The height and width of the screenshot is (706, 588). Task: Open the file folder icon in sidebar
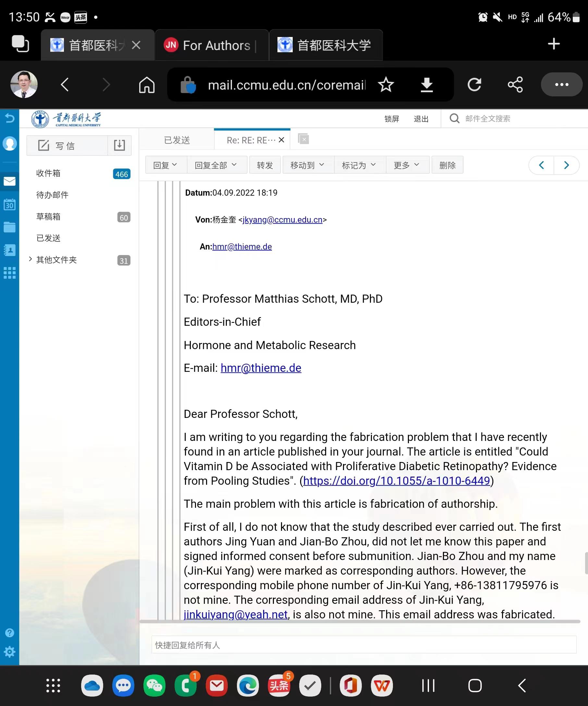[x=9, y=227]
